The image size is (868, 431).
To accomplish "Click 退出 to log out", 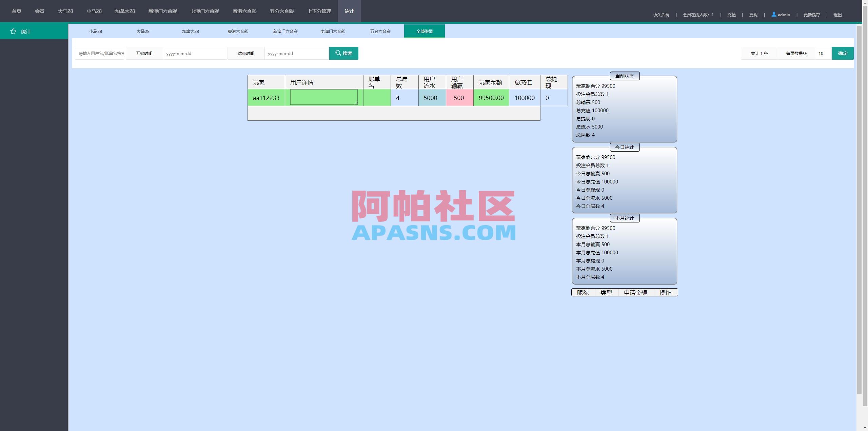I will coord(837,15).
